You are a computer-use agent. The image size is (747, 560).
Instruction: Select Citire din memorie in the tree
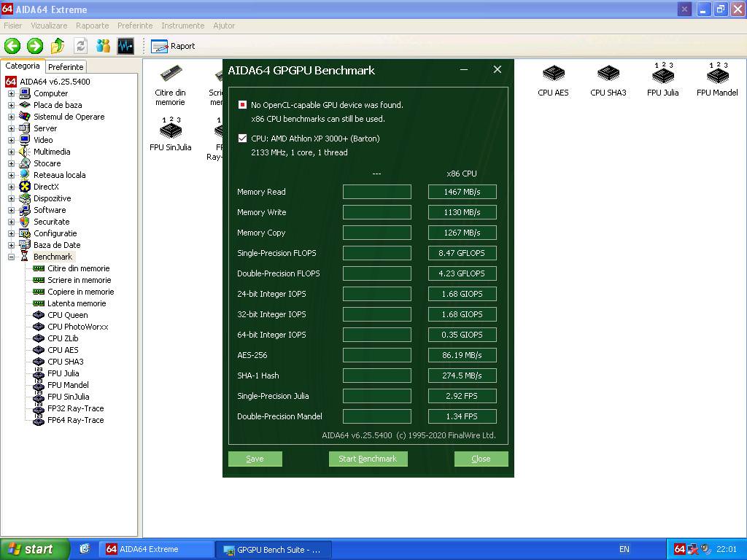[x=78, y=268]
